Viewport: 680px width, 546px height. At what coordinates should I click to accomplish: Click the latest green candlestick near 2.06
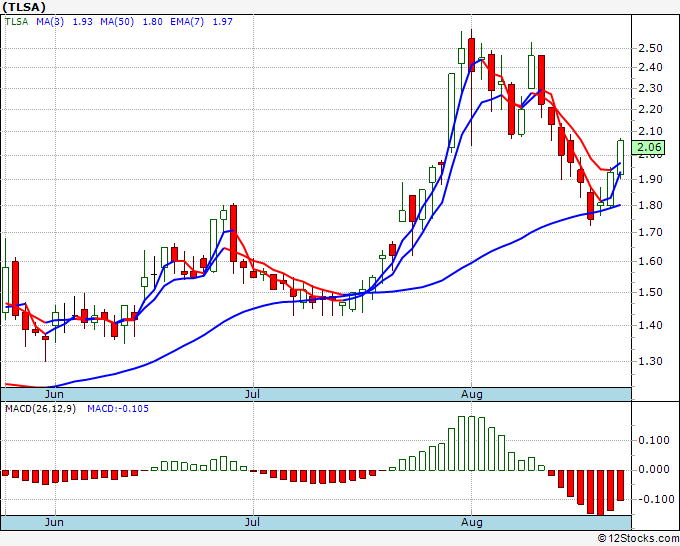(621, 157)
